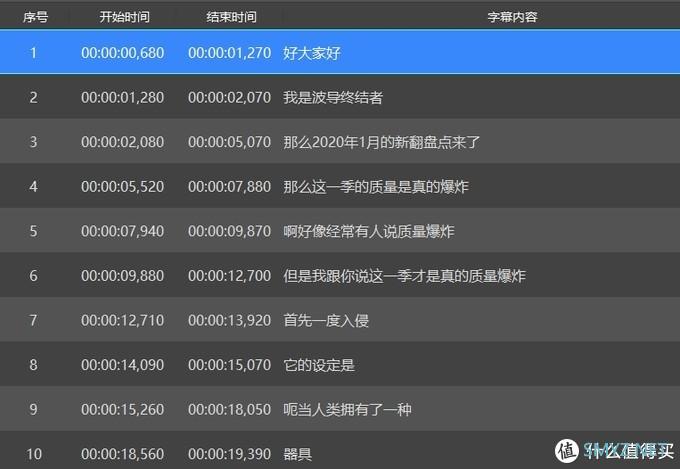This screenshot has height=469, width=680.
Task: Click the 开始时间 column header
Action: tap(124, 17)
